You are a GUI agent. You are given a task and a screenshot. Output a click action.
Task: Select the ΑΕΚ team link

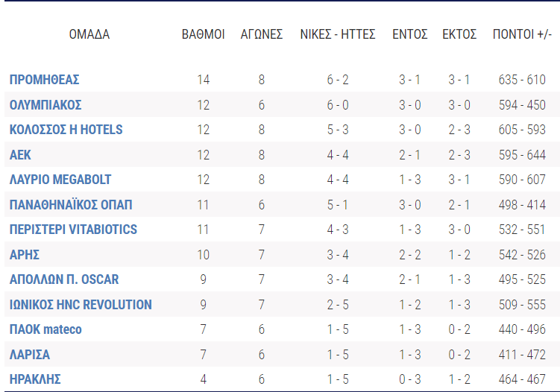(20, 155)
